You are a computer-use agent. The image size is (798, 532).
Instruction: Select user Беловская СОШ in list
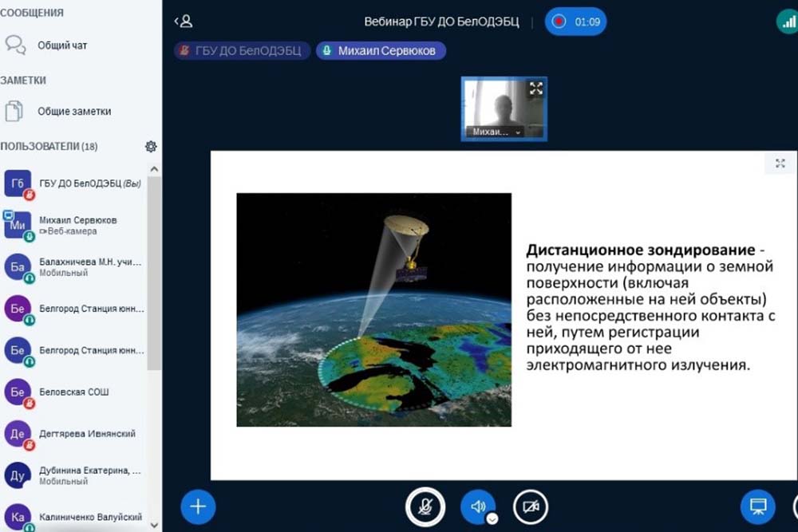(74, 392)
